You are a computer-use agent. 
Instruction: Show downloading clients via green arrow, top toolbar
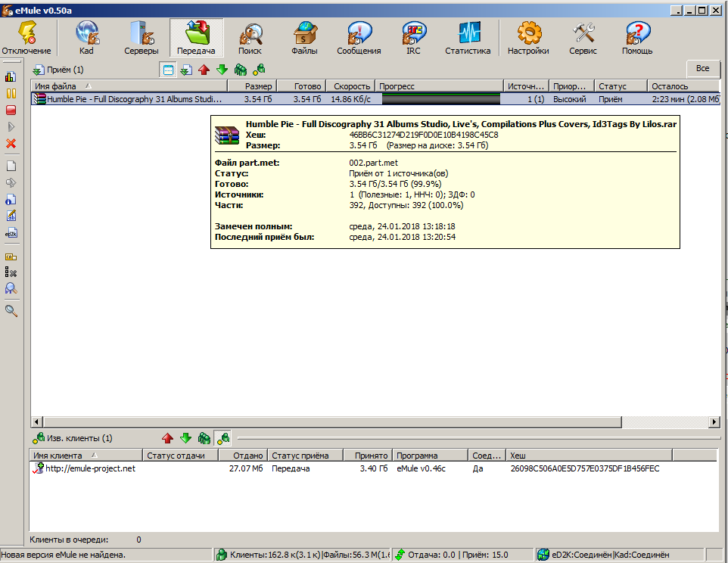click(222, 70)
